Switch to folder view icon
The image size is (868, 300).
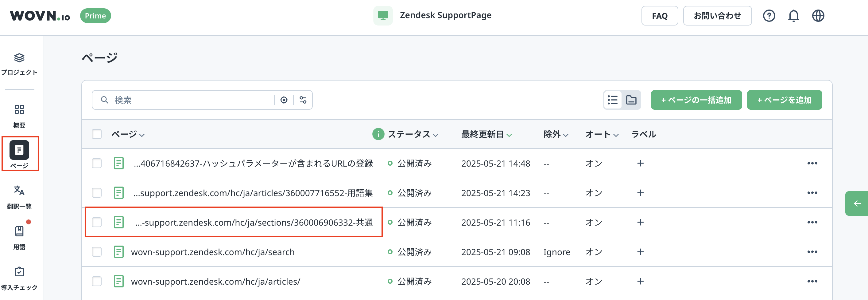tap(631, 100)
